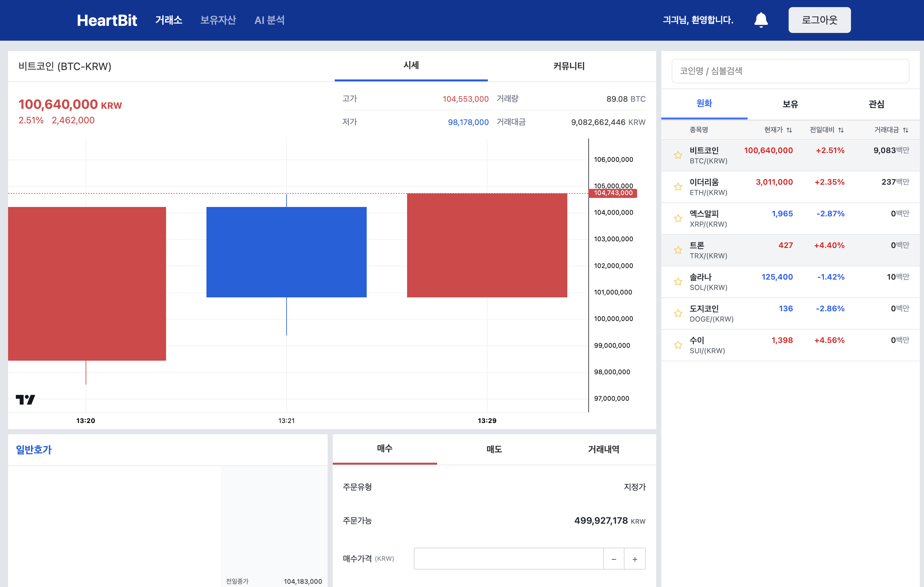Sort list by 현재가 arrows

pyautogui.click(x=789, y=130)
